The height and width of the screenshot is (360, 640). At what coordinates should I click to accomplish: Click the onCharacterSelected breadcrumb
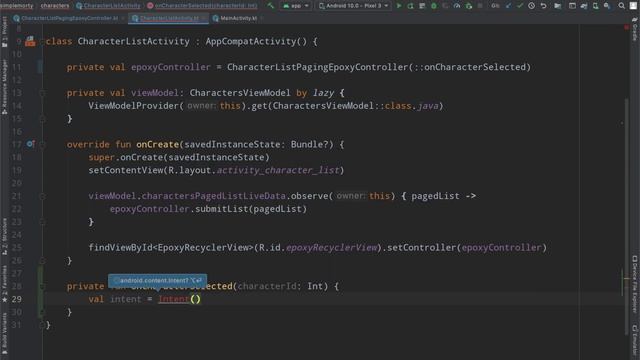click(202, 6)
